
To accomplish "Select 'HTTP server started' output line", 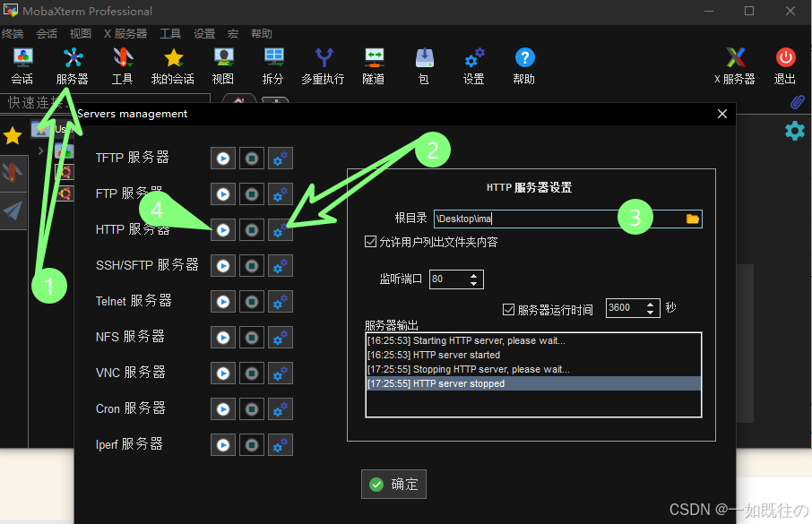I will pyautogui.click(x=533, y=356).
